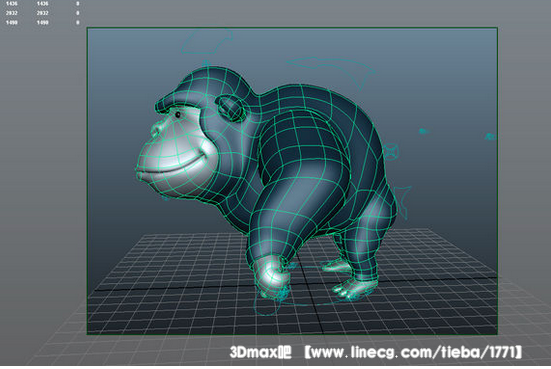The width and height of the screenshot is (551, 369).
Task: Click the gorilla's black eye
Action: tap(178, 114)
